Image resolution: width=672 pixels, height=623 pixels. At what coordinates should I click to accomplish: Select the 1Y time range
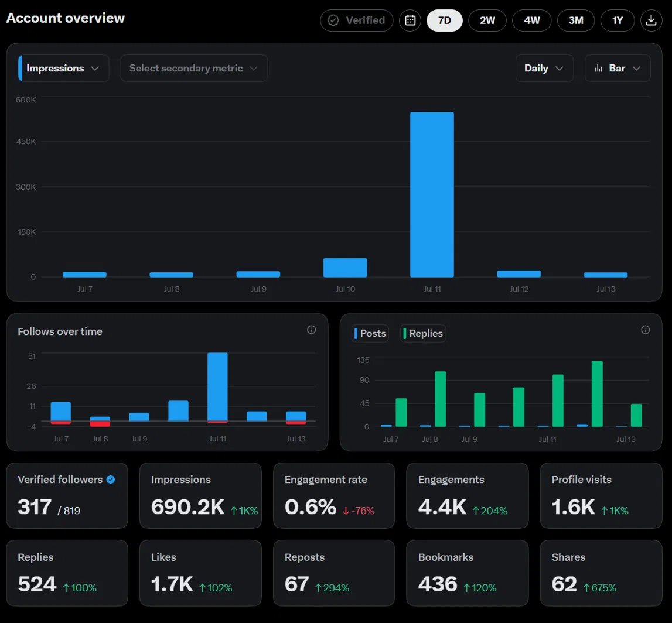point(618,20)
